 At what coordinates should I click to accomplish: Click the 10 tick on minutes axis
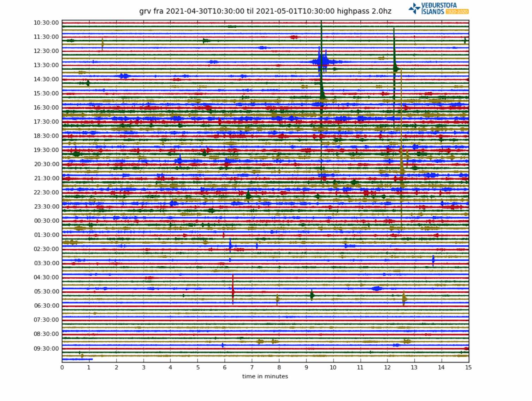333,367
